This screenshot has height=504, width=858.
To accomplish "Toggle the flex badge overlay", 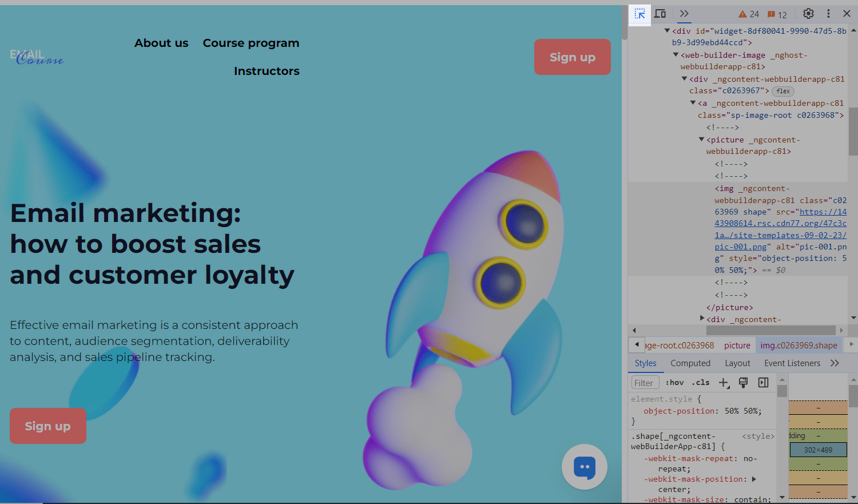I will 783,91.
